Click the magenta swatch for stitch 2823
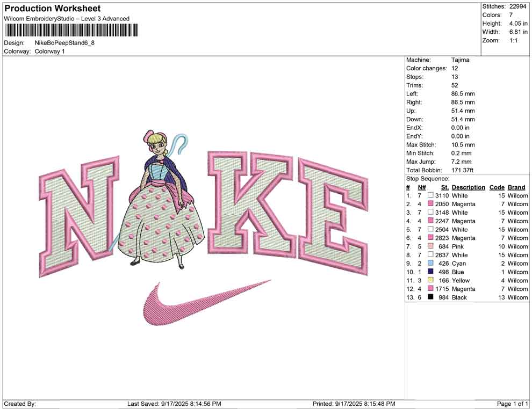 (430, 238)
